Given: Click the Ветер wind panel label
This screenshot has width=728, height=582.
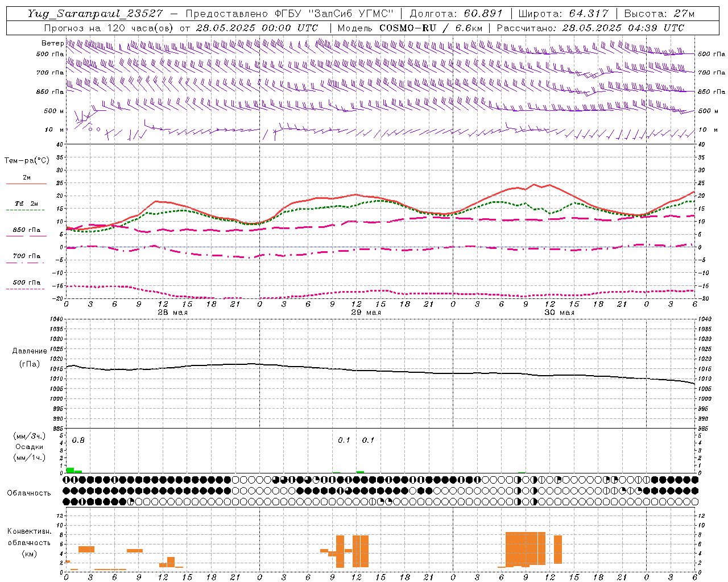Looking at the screenshot, I should (x=52, y=43).
